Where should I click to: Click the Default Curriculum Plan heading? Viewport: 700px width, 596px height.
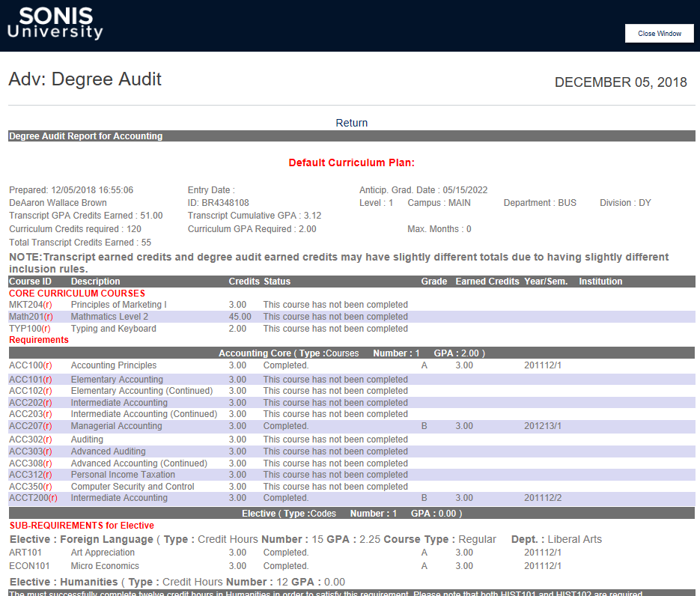tap(350, 162)
